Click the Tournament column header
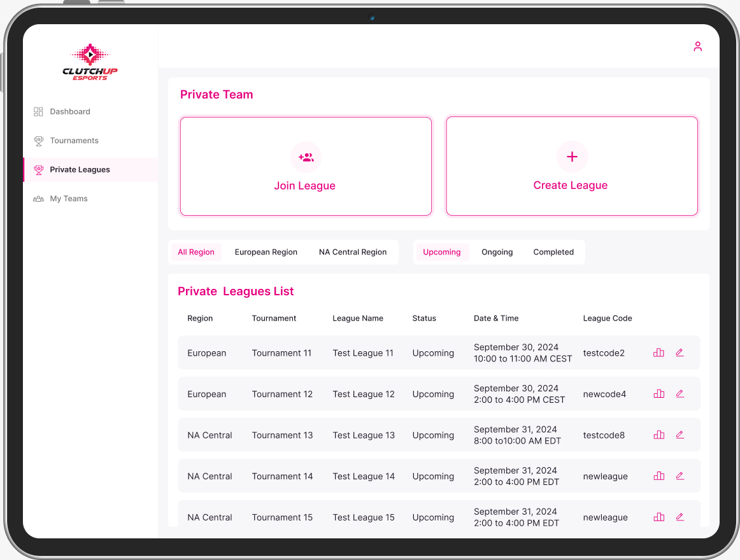This screenshot has width=740, height=560. tap(274, 318)
